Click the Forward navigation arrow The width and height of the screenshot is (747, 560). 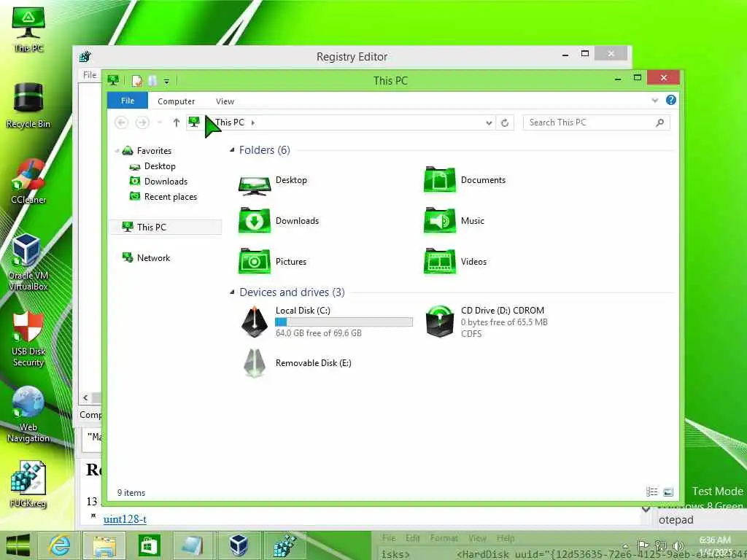tap(142, 122)
